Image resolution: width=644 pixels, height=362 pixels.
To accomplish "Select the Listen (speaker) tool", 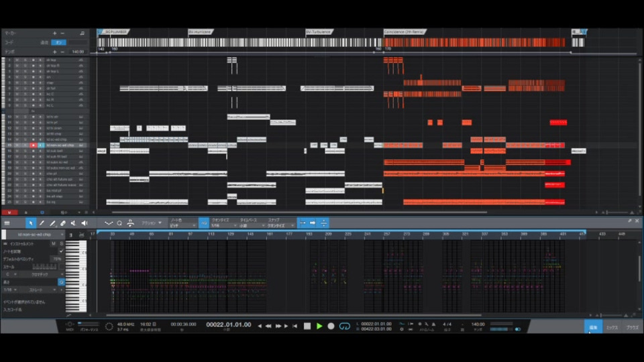I will pyautogui.click(x=85, y=223).
